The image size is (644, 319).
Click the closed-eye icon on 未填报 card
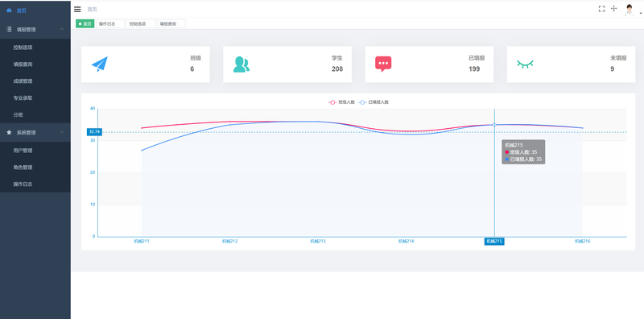525,64
